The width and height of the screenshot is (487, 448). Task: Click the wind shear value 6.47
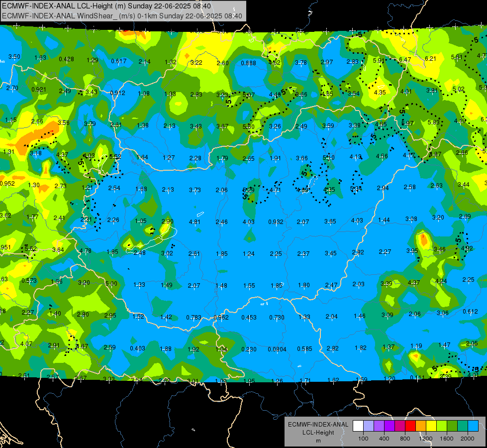[405, 60]
